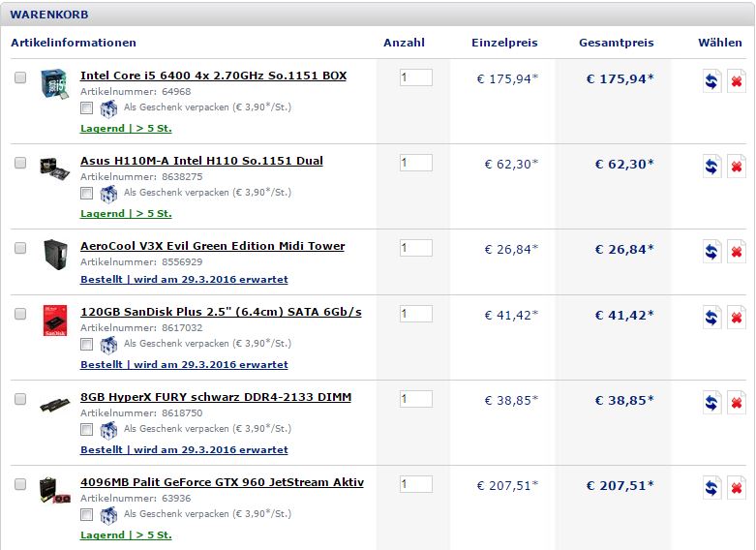This screenshot has height=550, width=756.
Task: Click the Gesamtpreis column header
Action: point(617,43)
